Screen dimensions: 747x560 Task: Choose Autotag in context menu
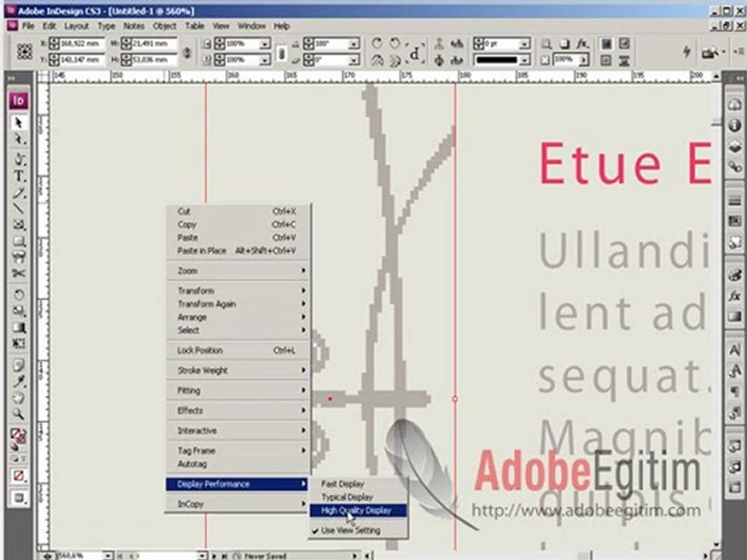238,464
